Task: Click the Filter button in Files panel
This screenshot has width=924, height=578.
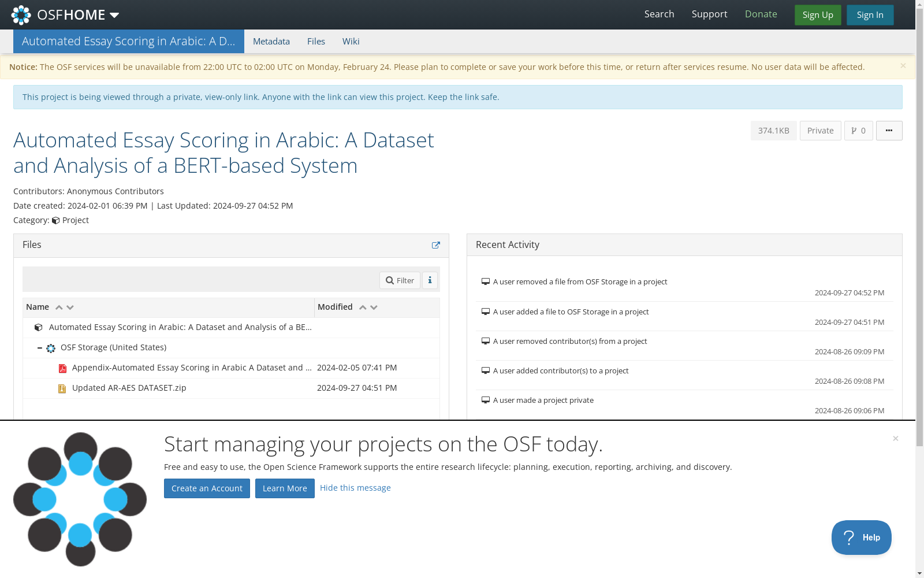Action: (400, 280)
